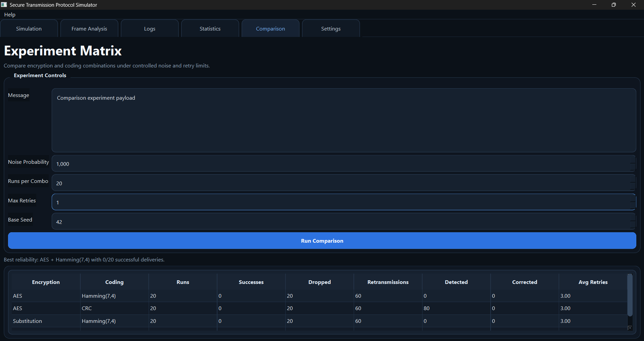Screen dimensions: 644x341
Task: Click the application icon in the title bar
Action: (x=4, y=5)
